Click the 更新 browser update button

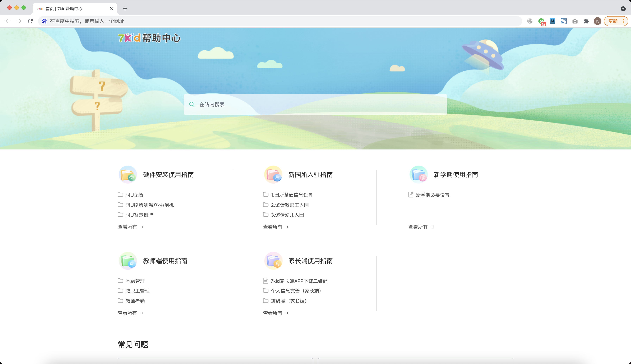(x=616, y=21)
